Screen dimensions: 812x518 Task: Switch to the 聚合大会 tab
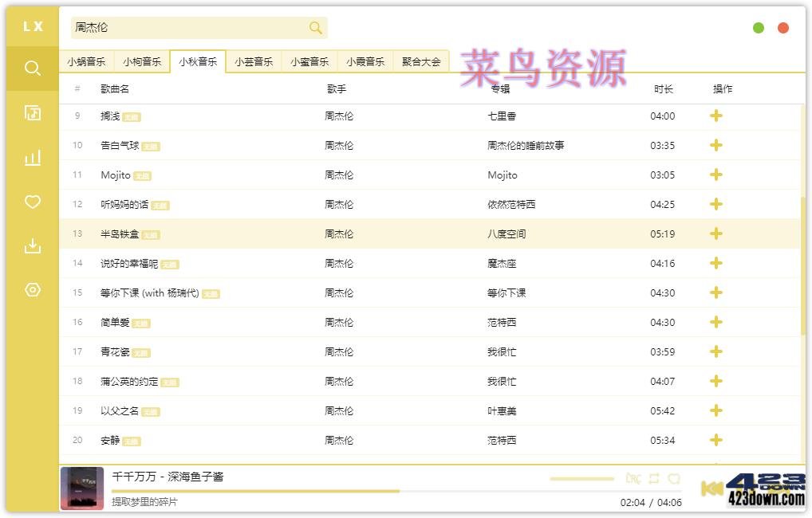coord(420,61)
